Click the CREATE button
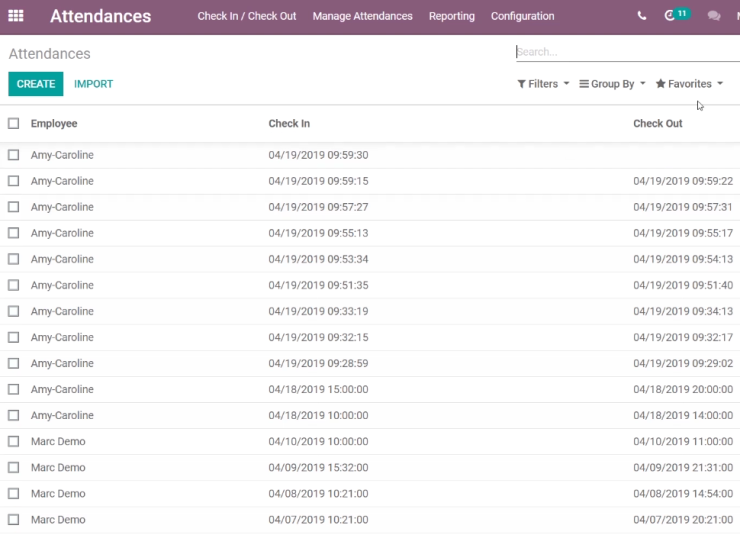740x535 pixels. pos(36,84)
